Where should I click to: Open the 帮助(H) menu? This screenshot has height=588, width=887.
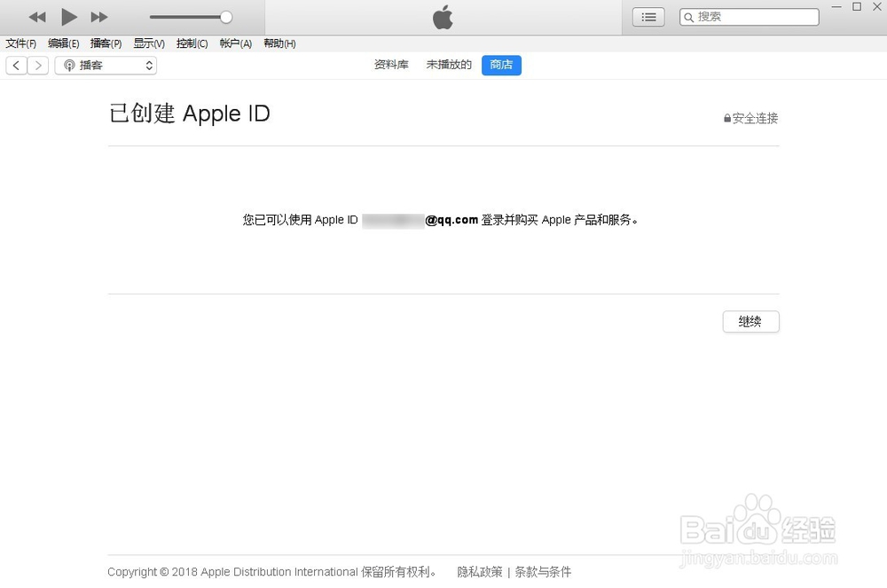pos(279,43)
